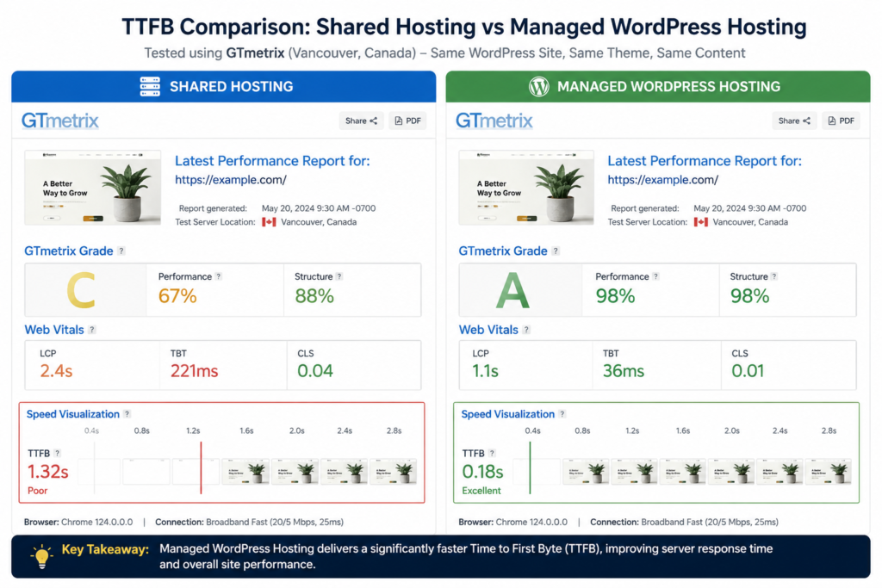Click Structure help icon in Managed WordPress panel
This screenshot has width=882, height=588.
pos(774,276)
